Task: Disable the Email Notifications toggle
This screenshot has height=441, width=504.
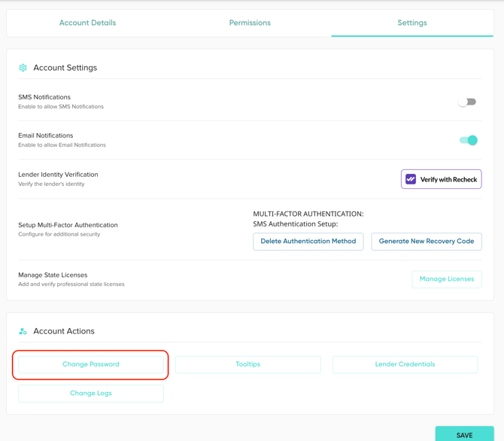Action: [468, 140]
